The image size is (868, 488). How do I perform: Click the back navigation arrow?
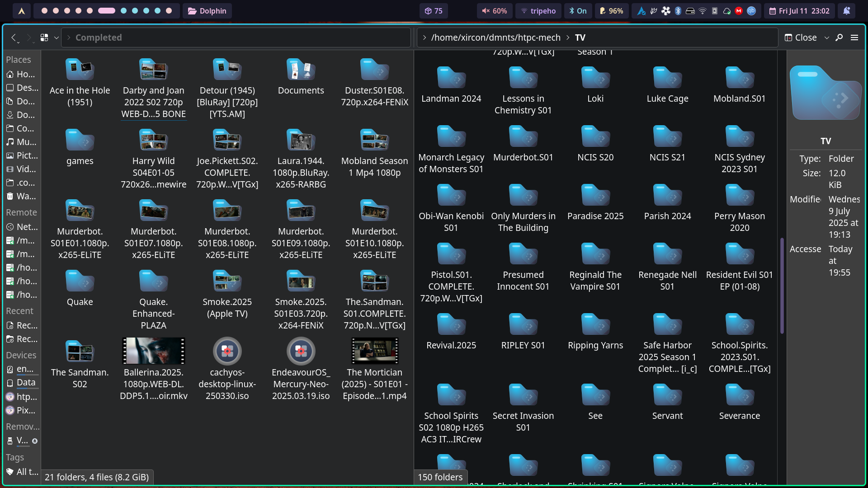(x=14, y=38)
